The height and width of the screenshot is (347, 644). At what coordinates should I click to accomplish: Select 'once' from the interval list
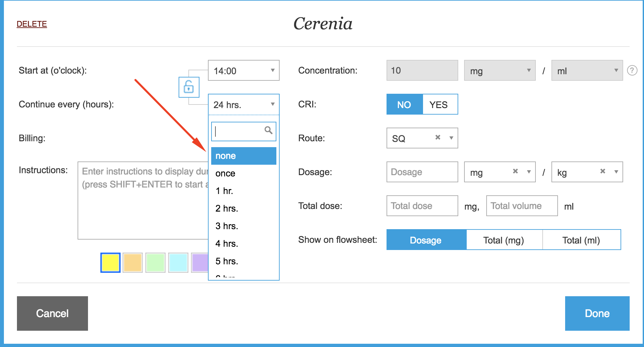(x=243, y=173)
